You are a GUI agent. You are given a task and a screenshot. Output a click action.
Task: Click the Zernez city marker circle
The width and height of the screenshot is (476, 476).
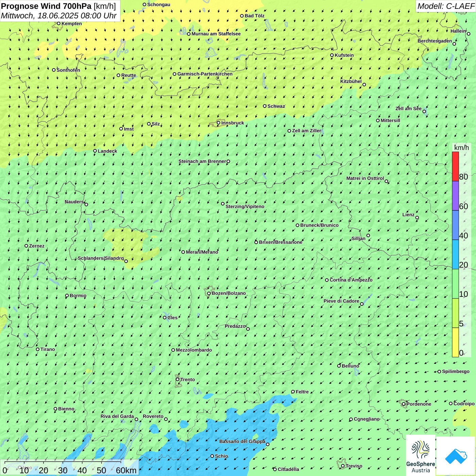click(26, 246)
